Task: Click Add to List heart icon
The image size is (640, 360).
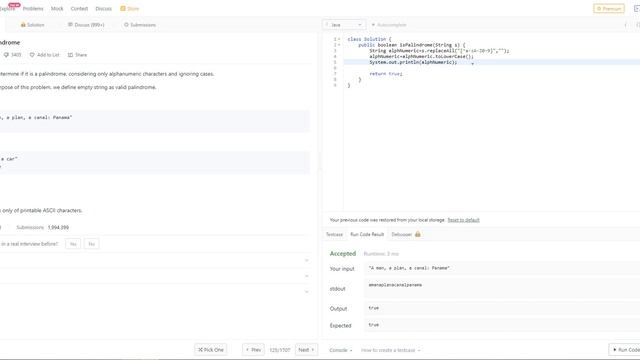Action: coord(44,55)
